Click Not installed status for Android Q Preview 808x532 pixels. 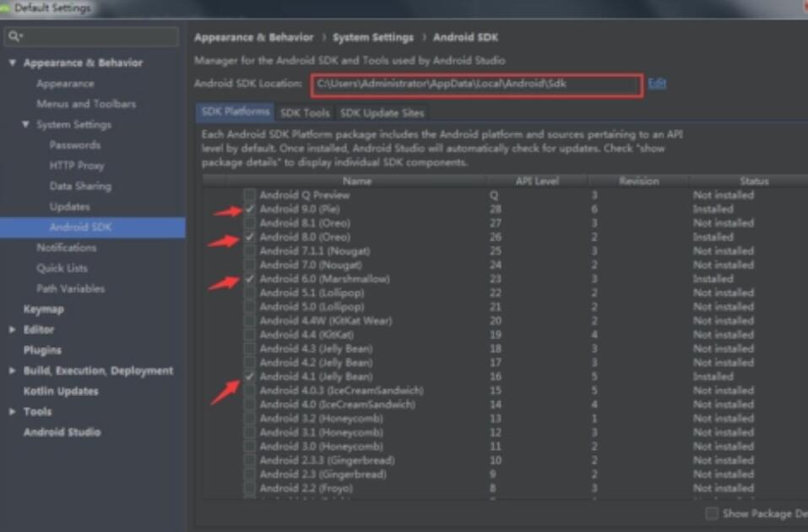(724, 195)
